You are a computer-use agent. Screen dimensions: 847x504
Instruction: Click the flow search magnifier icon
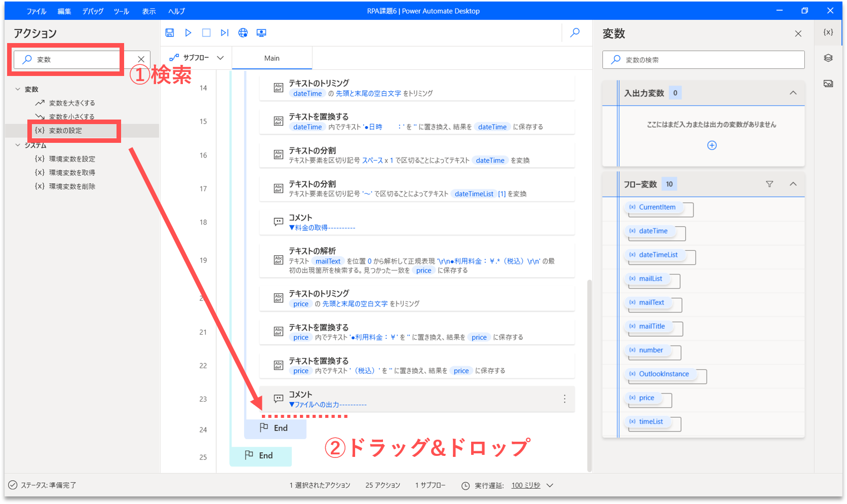click(x=575, y=33)
